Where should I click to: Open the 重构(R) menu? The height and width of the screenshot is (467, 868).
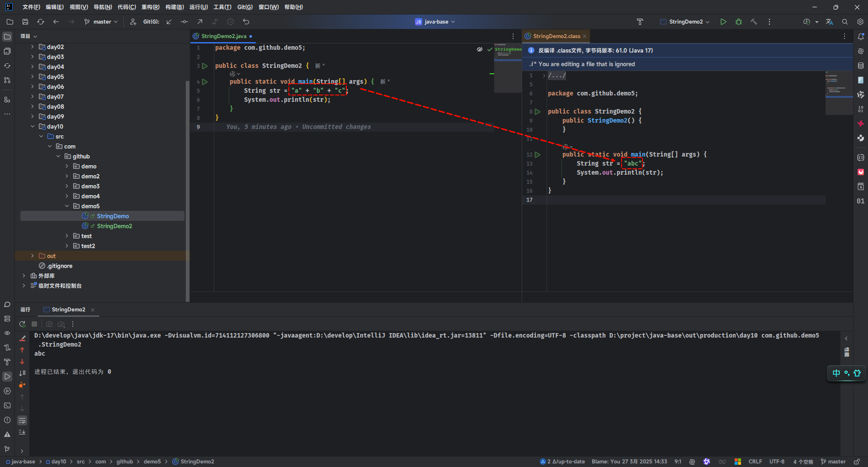150,7
